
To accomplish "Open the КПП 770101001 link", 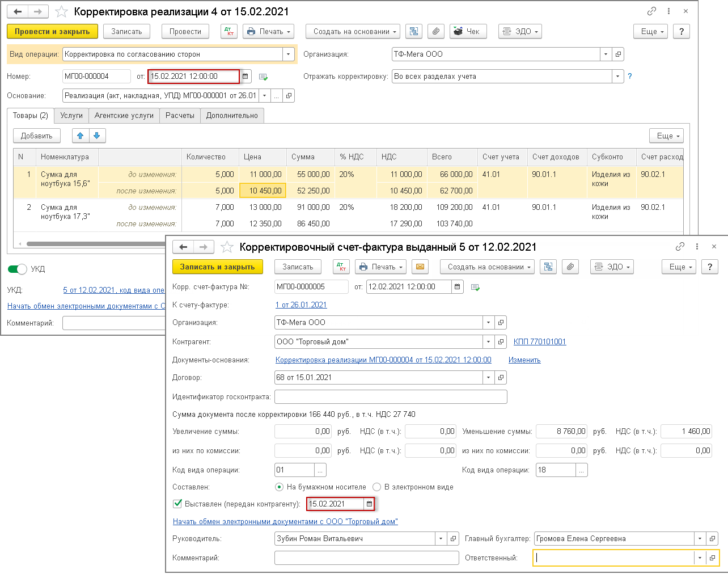I will 540,341.
